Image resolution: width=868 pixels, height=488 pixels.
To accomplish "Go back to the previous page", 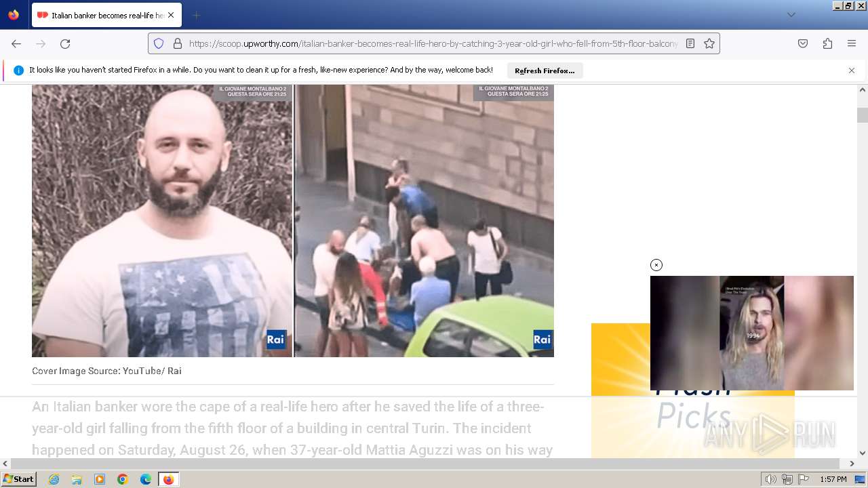I will [16, 43].
